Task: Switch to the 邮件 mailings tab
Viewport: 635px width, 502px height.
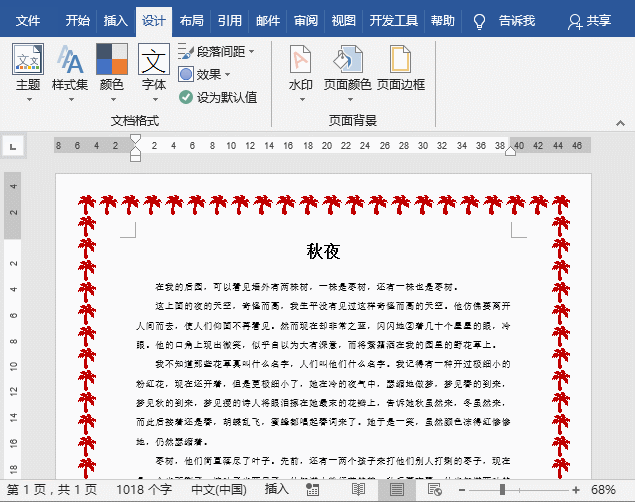Action: (268, 21)
